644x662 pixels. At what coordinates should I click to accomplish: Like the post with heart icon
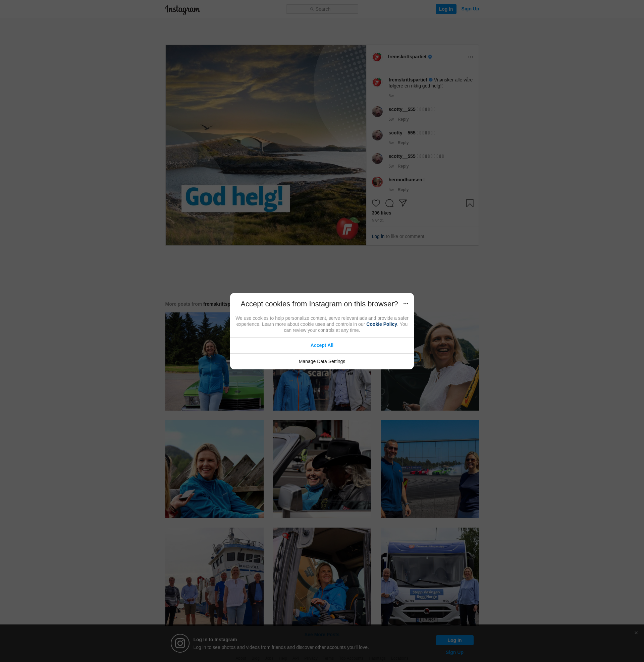(x=376, y=203)
